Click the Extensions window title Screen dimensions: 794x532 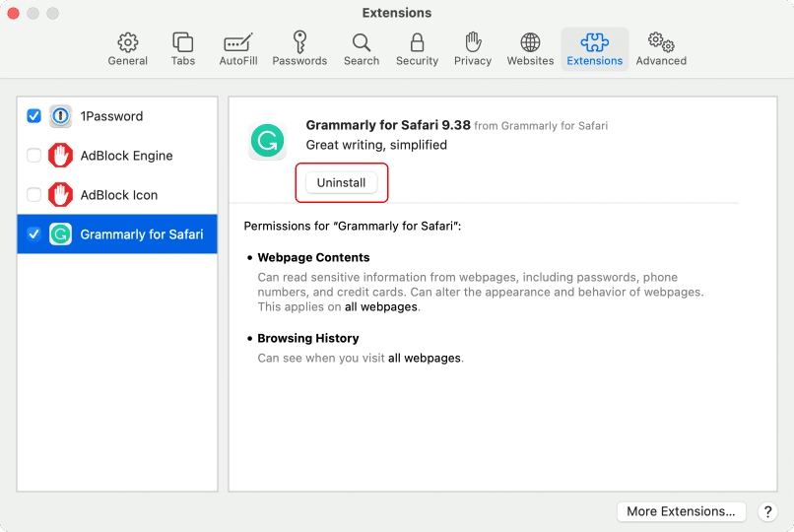(x=396, y=13)
